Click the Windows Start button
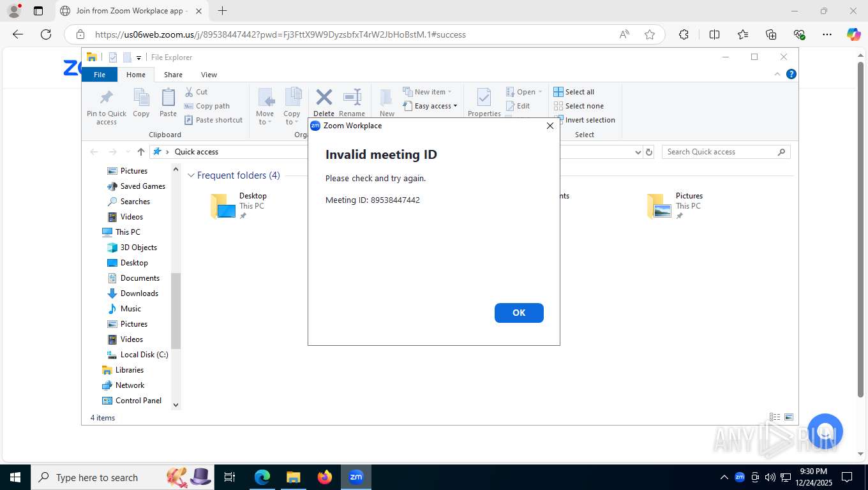Viewport: 868px width, 490px height. tap(15, 477)
